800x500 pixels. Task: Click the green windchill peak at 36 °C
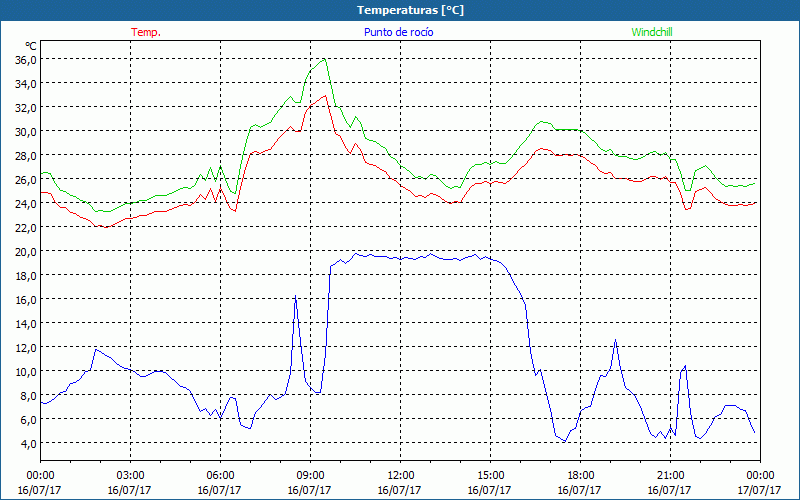[x=324, y=59]
